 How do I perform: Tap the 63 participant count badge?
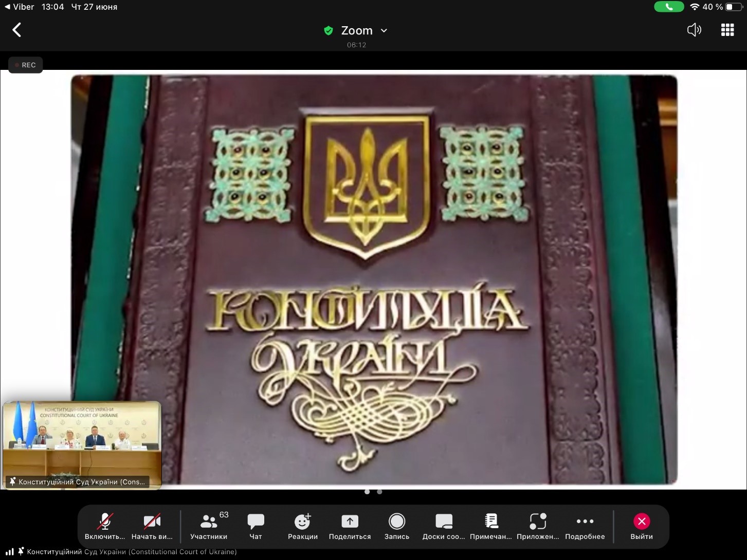pos(224,515)
